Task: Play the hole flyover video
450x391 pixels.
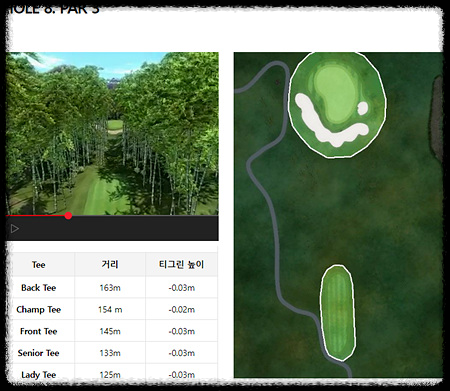Action: point(15,229)
